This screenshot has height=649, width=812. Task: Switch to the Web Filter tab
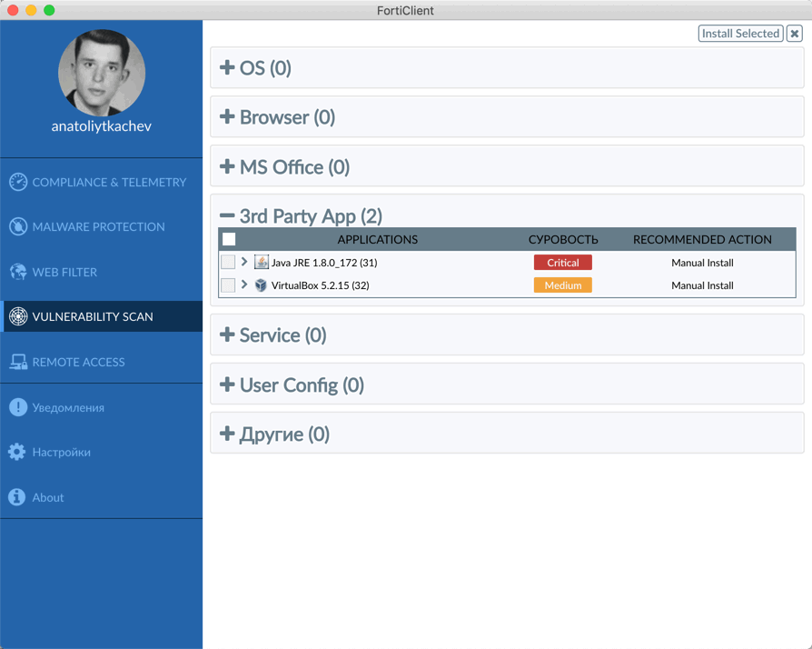(x=102, y=272)
